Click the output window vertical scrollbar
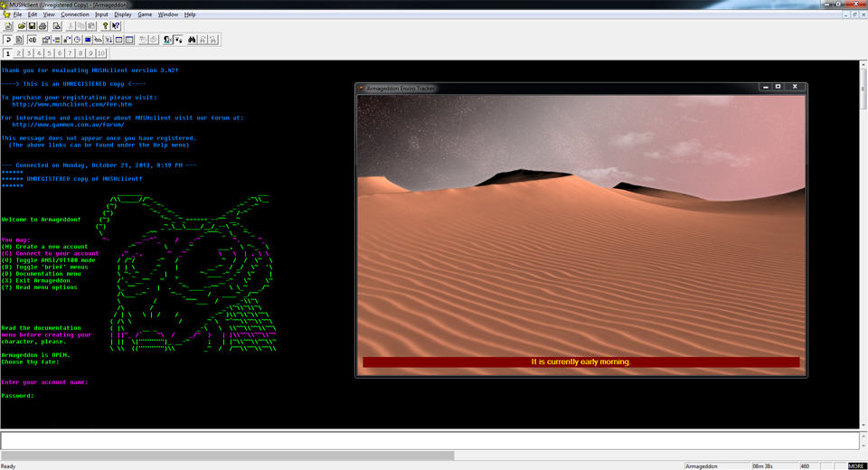Viewport: 868px width, 470px height. coord(863,243)
